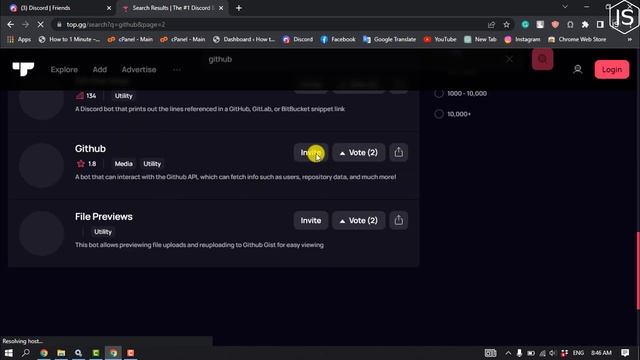
Task: Click the page vertical scrollbar thumb
Action: pyautogui.click(x=638, y=271)
